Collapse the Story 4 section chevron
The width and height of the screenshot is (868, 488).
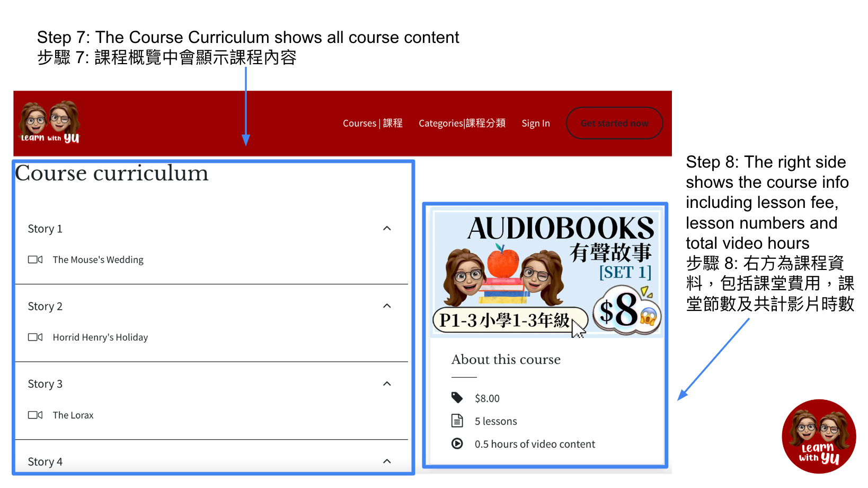tap(387, 461)
